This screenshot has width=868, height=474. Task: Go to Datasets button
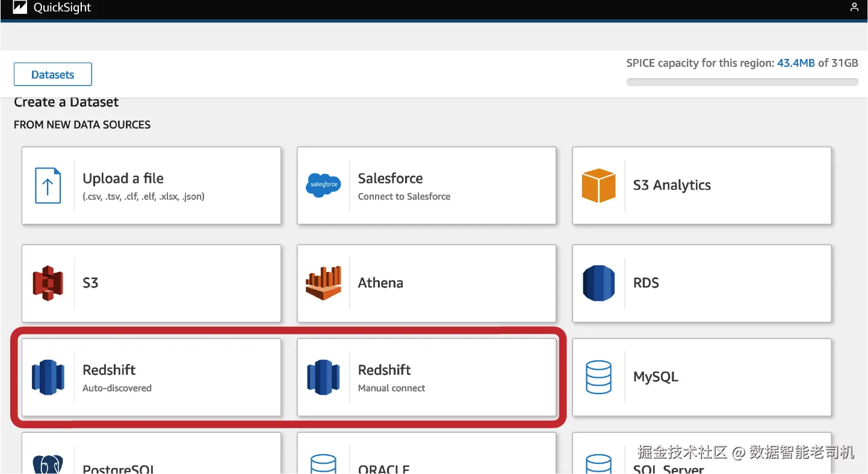[x=53, y=75]
